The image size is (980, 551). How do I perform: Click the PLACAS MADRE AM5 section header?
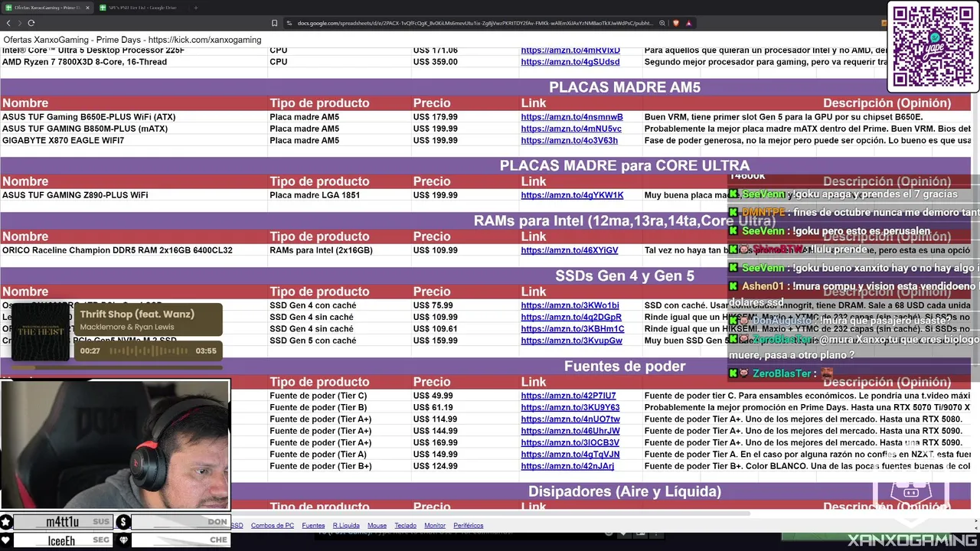tap(625, 87)
